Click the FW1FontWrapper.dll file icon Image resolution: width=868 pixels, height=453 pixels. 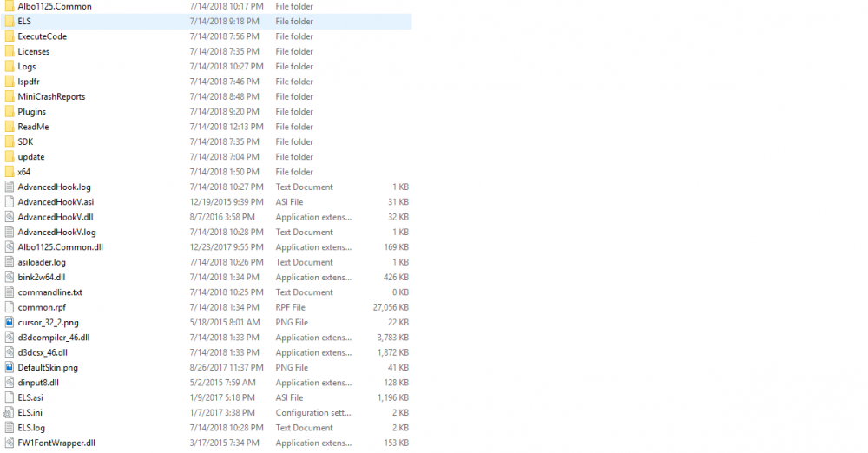click(9, 443)
